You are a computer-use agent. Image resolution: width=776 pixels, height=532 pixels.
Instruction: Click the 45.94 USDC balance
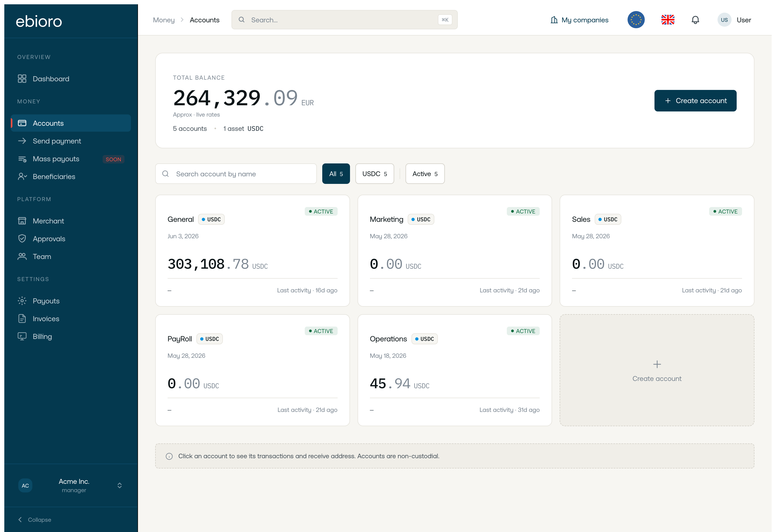point(399,384)
